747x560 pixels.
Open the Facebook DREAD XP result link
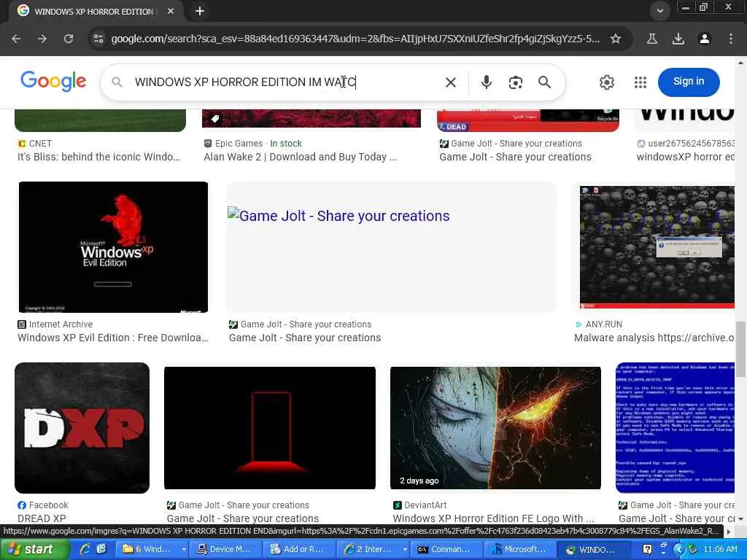pyautogui.click(x=42, y=518)
